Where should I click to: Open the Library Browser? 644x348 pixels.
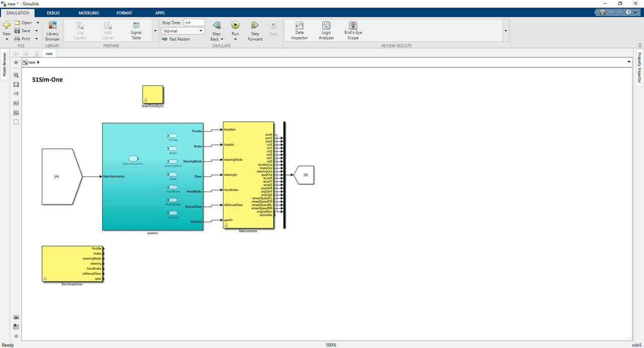(x=52, y=31)
